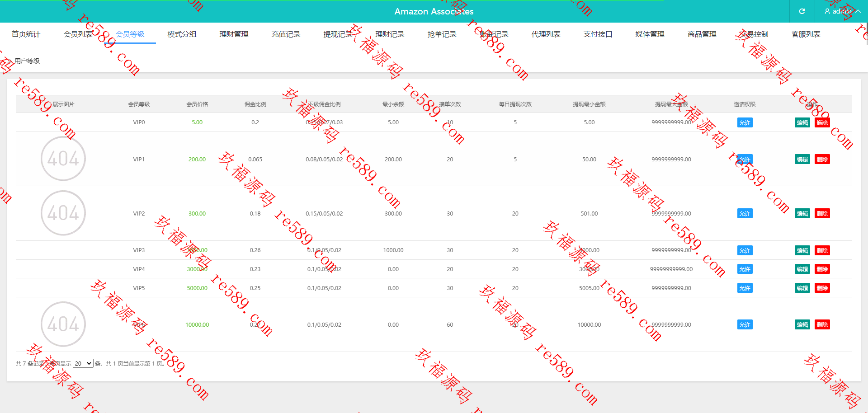This screenshot has height=413, width=868.
Task: Click the 404 image in the VIP1 row
Action: (x=63, y=159)
